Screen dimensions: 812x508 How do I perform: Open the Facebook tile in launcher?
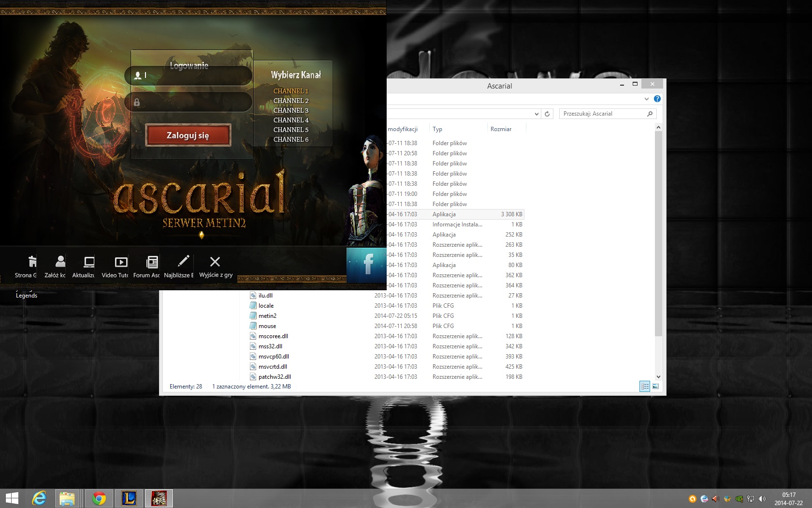(x=366, y=265)
